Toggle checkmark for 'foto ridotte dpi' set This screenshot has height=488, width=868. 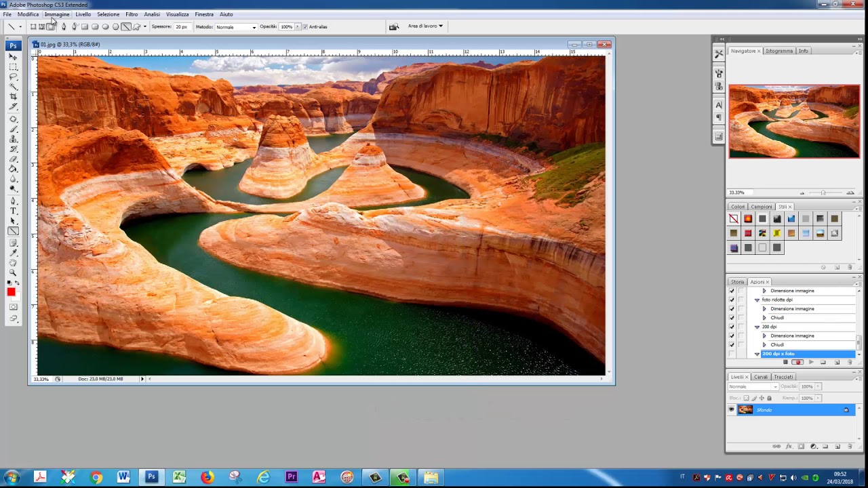point(732,300)
